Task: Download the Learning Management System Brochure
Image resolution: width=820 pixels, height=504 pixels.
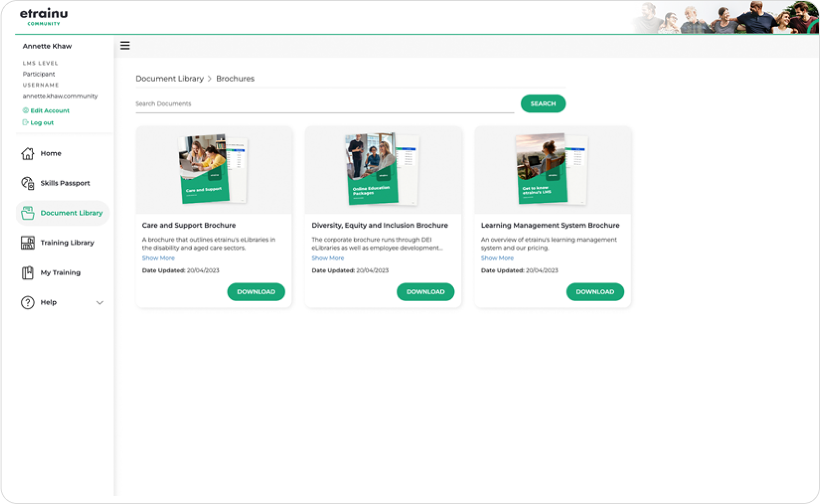Action: [x=595, y=292]
